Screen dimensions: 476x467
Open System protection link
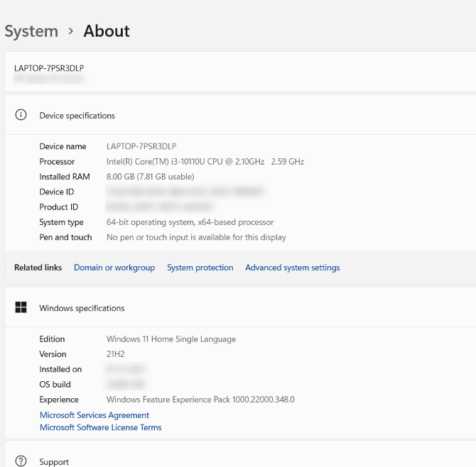200,268
